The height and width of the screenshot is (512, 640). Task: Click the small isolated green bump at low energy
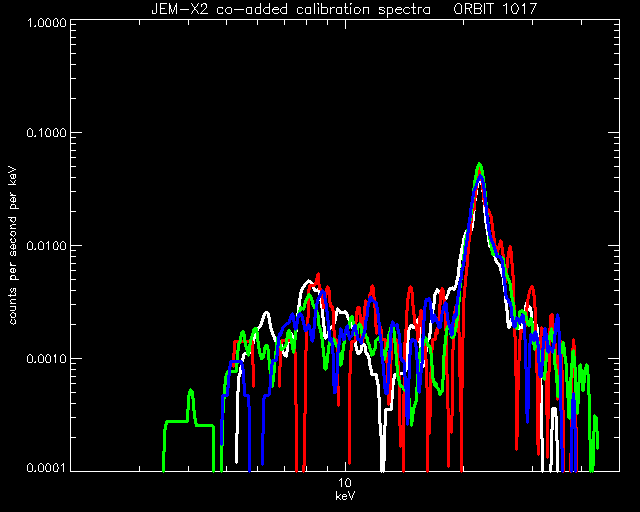(x=191, y=392)
